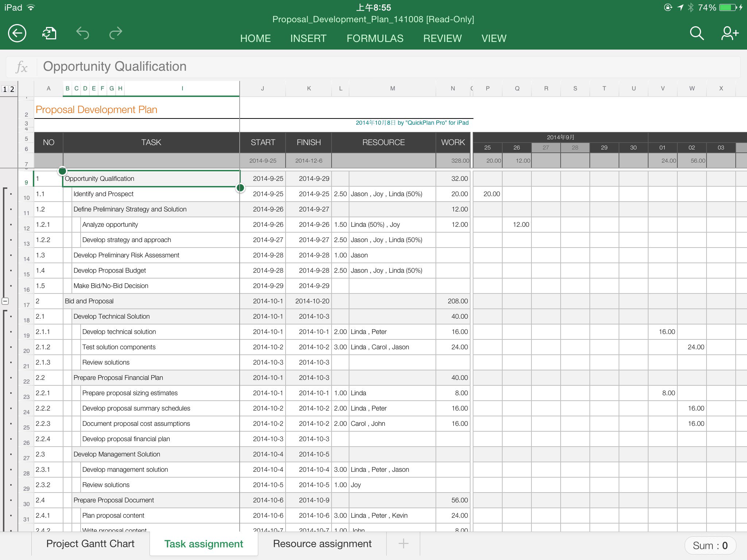Open the INSERT ribbon tab

[x=308, y=38]
